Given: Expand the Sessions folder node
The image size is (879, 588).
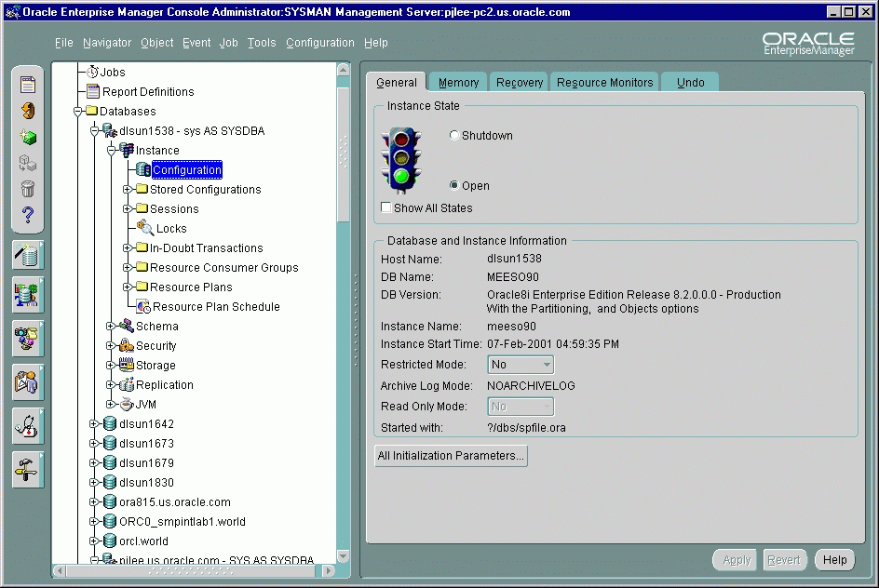Looking at the screenshot, I should pos(128,209).
